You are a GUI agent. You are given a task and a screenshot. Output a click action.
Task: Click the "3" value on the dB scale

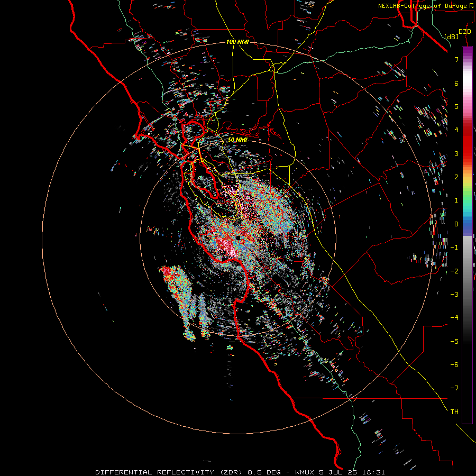coord(456,153)
